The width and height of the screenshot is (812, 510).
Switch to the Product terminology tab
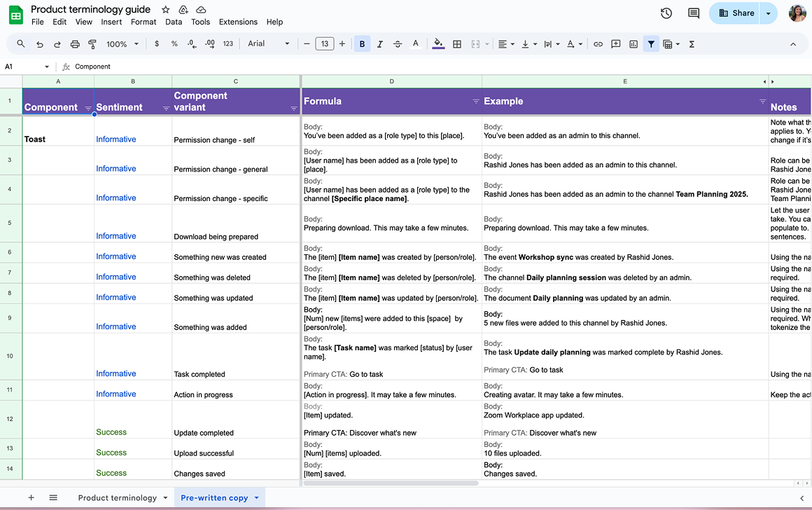(x=117, y=497)
